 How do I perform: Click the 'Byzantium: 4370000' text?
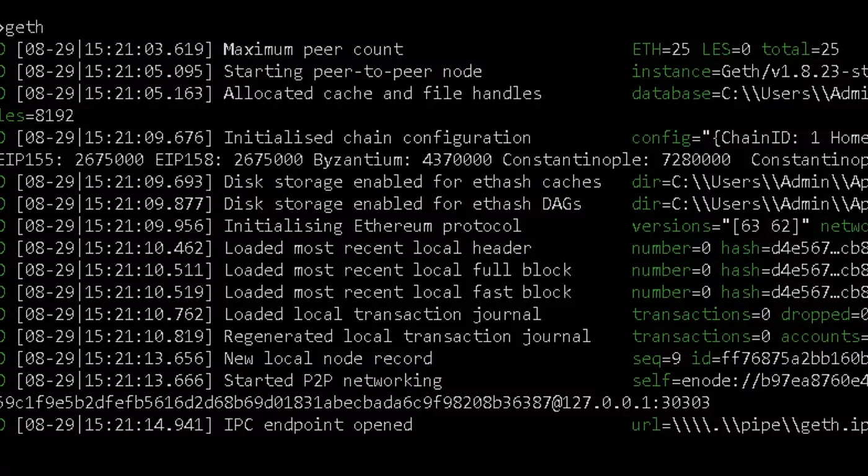click(402, 160)
